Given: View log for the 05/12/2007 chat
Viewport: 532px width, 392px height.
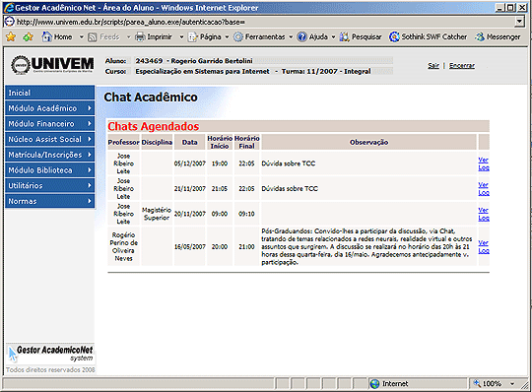Looking at the screenshot, I should (484, 163).
